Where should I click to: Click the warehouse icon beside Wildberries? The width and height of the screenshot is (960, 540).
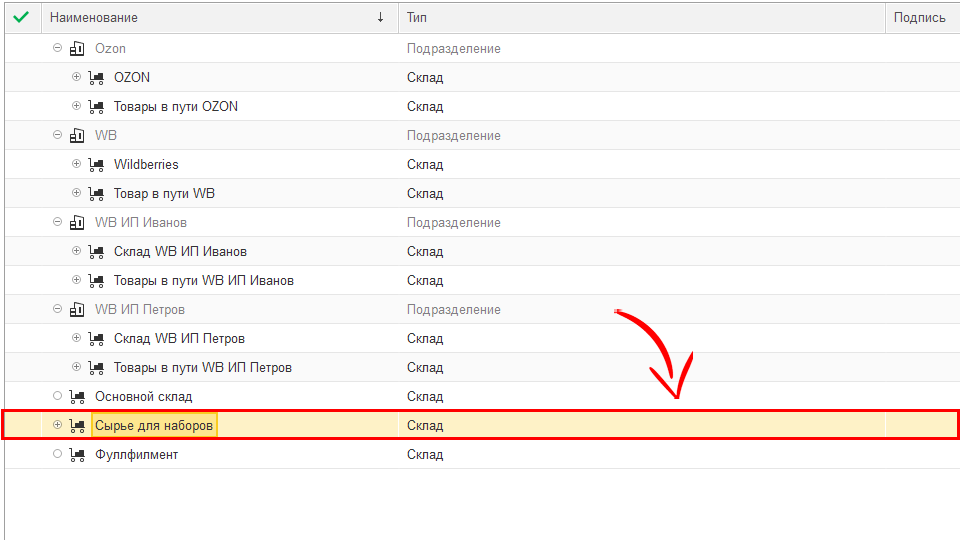coord(96,164)
